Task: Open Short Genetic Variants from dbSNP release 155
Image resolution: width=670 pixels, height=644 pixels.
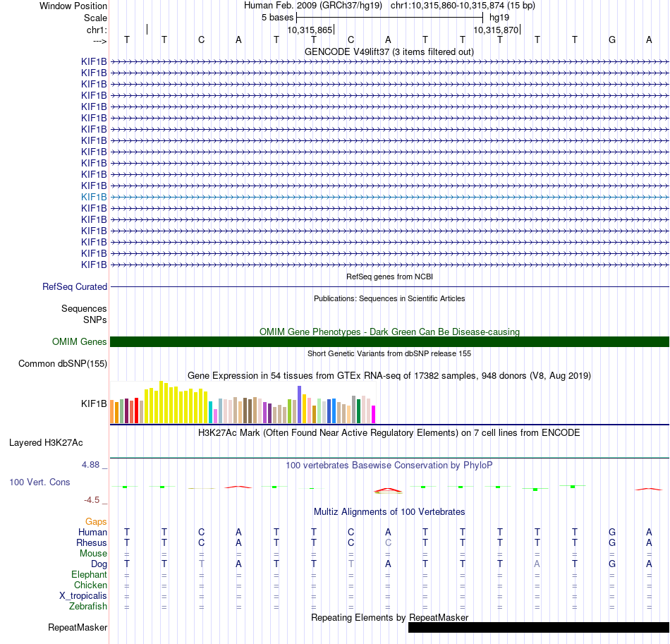Action: 389,353
